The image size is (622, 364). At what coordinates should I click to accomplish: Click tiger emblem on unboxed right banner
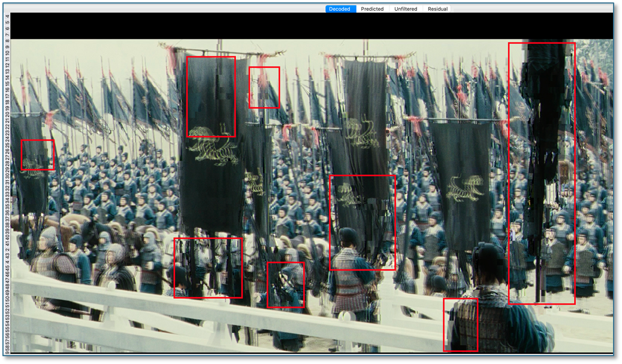coord(464,187)
